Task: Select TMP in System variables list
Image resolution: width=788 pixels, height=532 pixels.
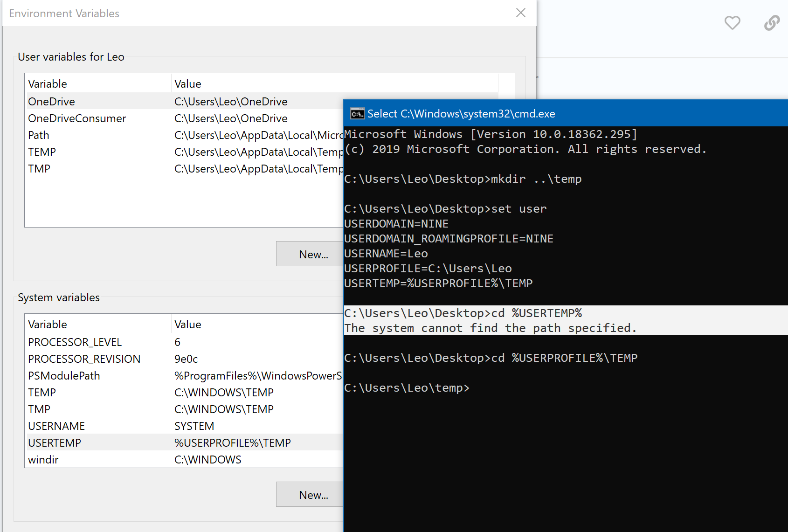Action: [184, 409]
